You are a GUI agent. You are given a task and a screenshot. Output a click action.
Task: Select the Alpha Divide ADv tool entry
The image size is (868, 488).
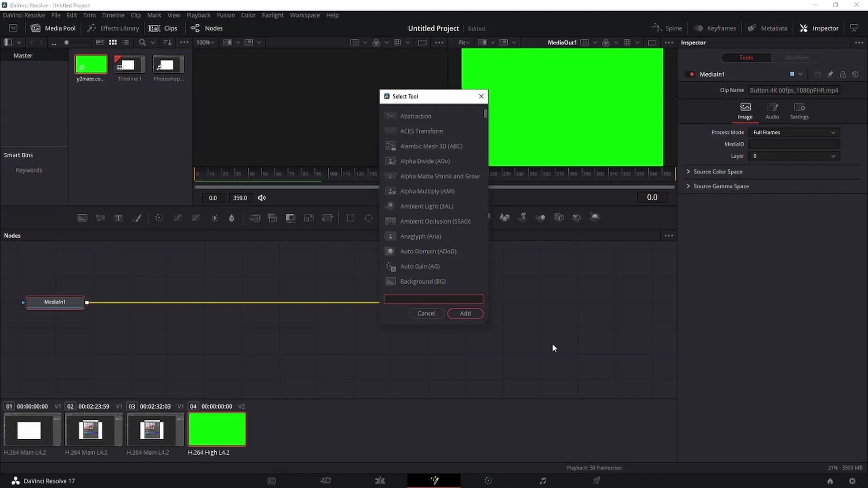426,161
